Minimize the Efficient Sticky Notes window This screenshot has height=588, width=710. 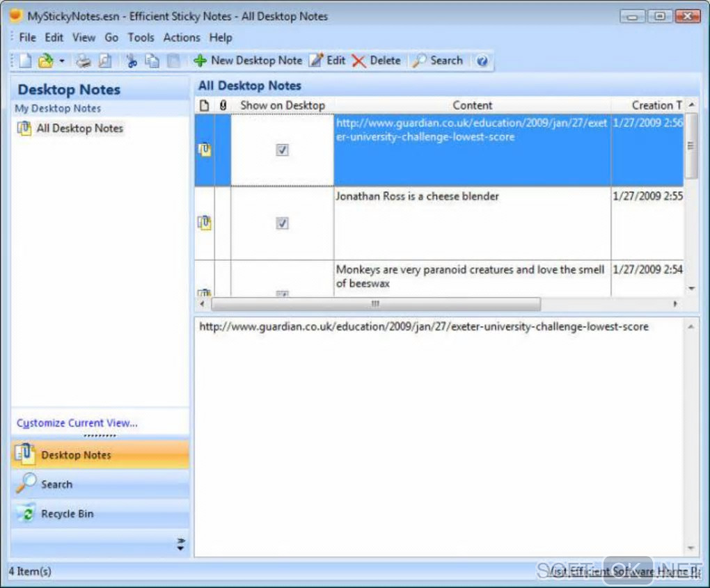633,16
